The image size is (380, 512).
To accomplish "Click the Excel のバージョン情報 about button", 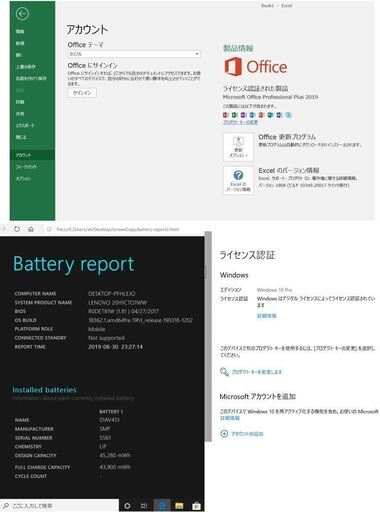I will 238,180.
